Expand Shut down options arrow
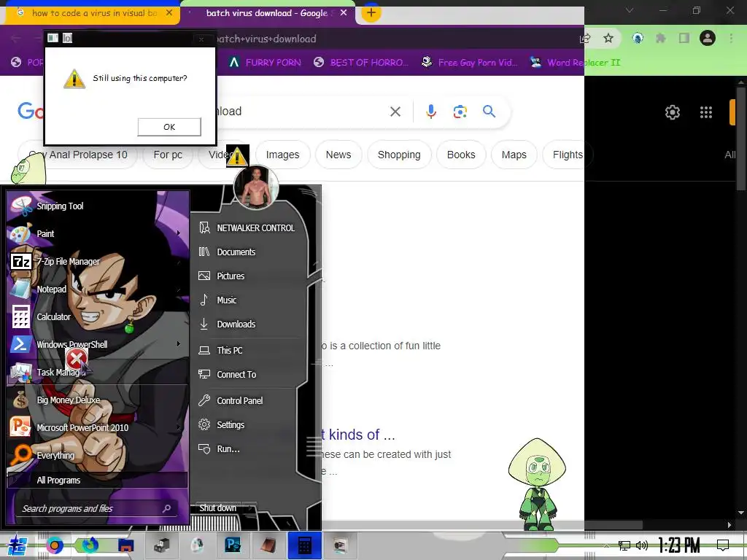This screenshot has height=560, width=747. point(251,508)
